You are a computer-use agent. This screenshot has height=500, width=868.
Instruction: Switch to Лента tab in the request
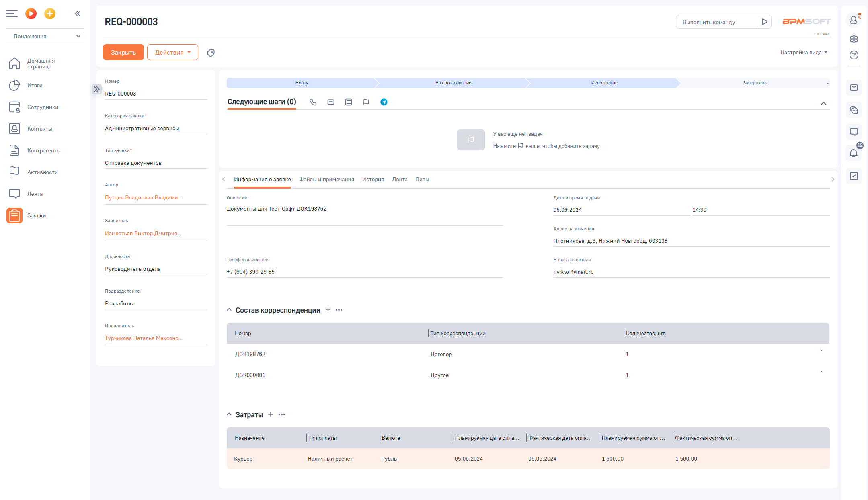click(x=400, y=179)
